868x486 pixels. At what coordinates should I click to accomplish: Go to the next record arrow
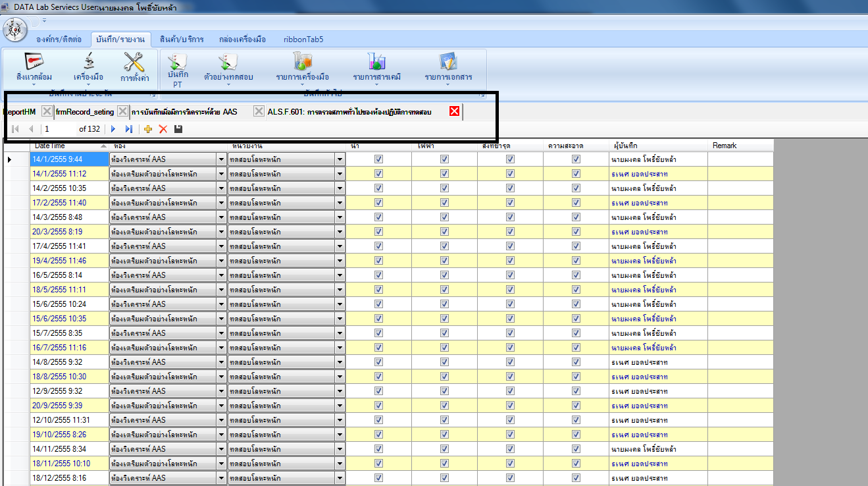click(x=113, y=129)
